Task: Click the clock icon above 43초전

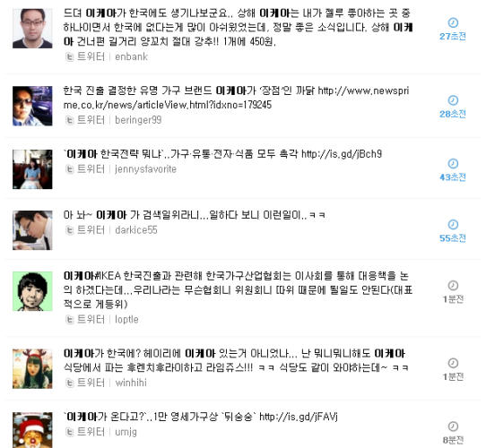Action: tap(453, 164)
